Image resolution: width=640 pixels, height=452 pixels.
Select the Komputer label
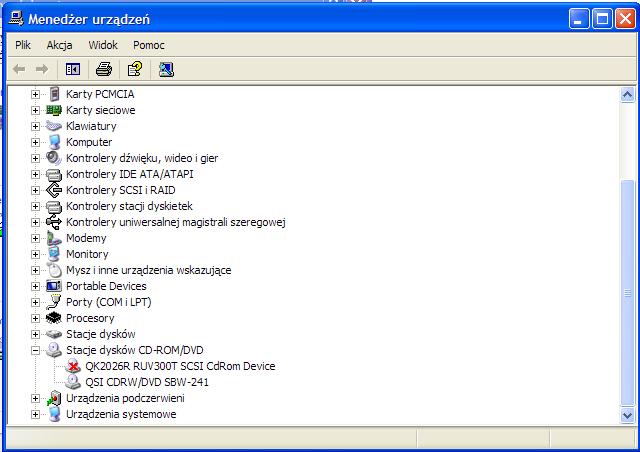pos(89,142)
